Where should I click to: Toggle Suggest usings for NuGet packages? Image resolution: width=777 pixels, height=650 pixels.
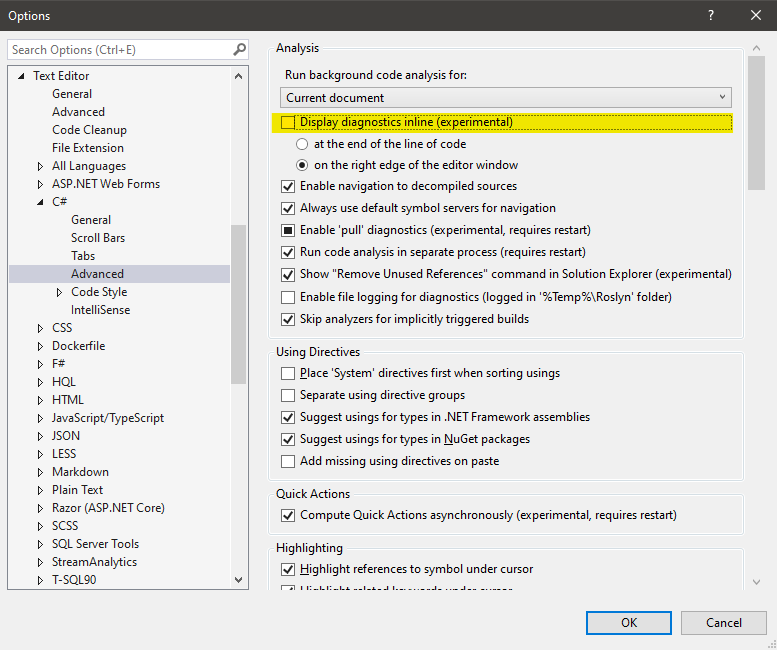[288, 439]
